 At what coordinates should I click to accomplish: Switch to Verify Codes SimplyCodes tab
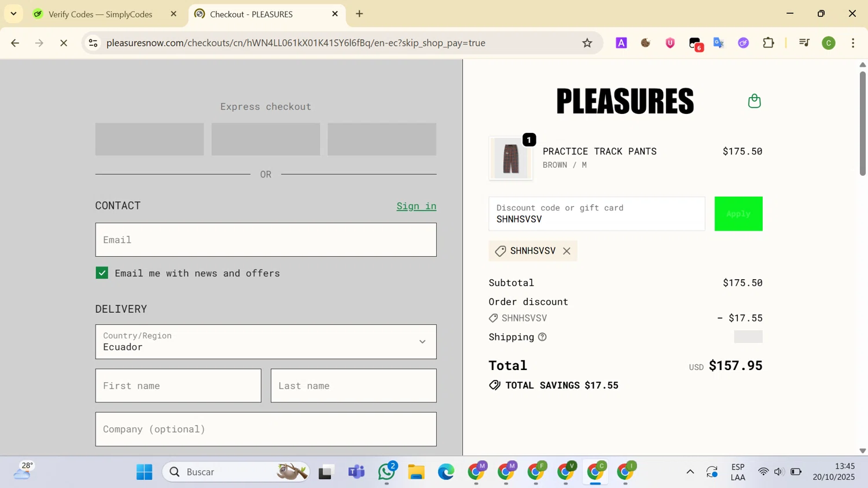click(100, 14)
